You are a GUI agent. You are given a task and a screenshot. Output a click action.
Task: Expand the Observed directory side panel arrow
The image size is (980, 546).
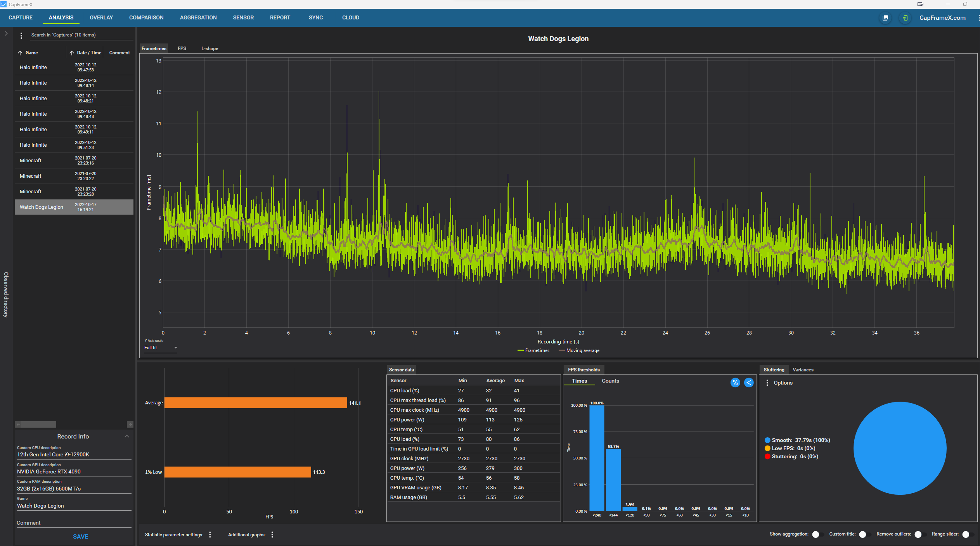click(x=6, y=33)
